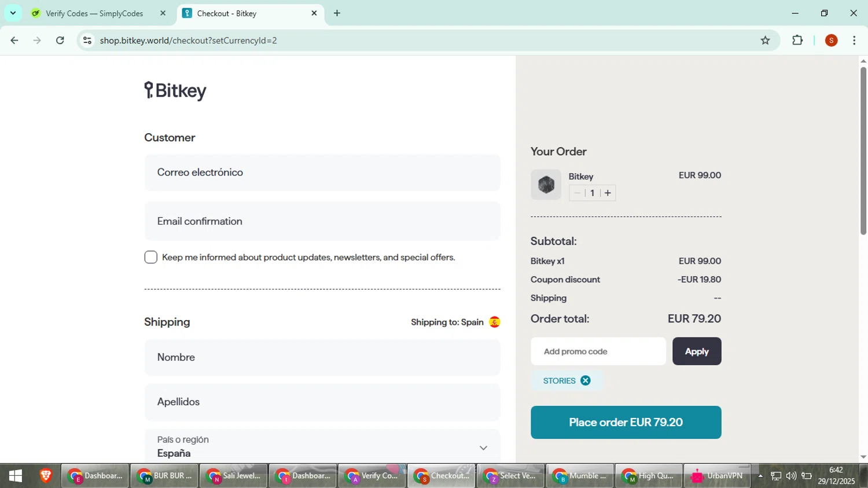Reload the checkout page
Viewport: 868px width, 488px height.
[x=60, y=40]
